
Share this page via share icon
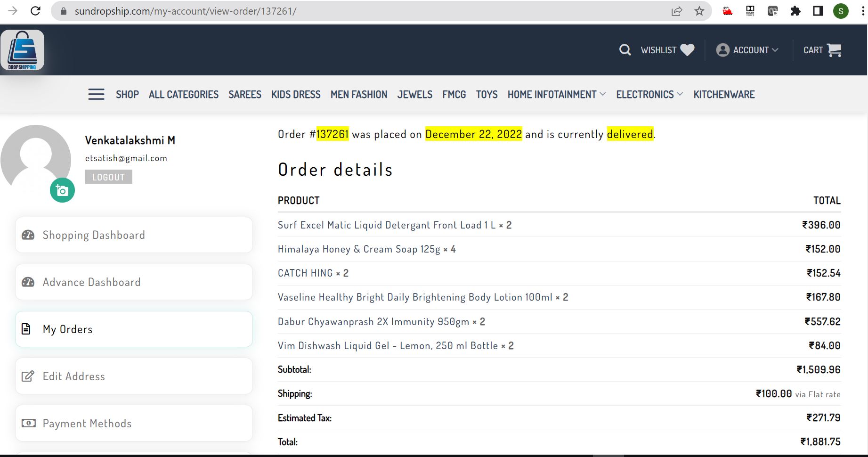(x=677, y=11)
